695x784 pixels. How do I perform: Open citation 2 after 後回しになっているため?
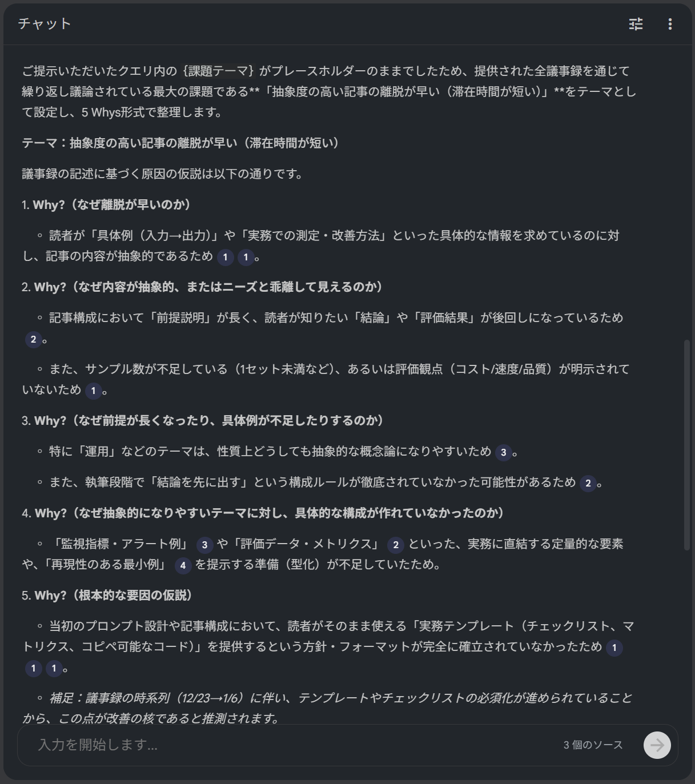(34, 340)
